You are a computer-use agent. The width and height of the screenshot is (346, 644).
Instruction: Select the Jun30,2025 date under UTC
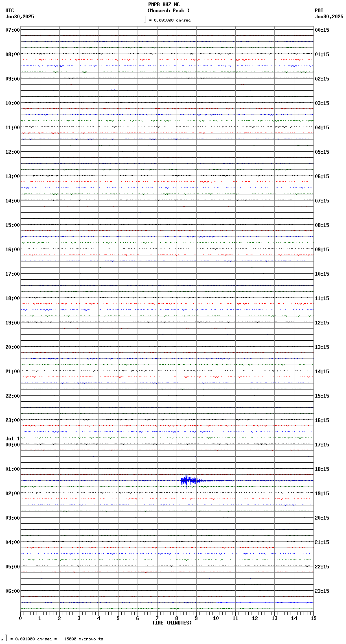pos(20,17)
